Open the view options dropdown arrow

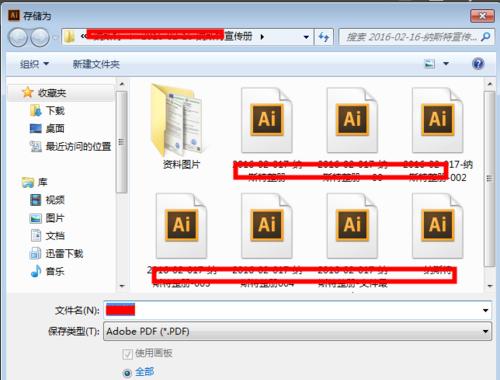[x=446, y=63]
